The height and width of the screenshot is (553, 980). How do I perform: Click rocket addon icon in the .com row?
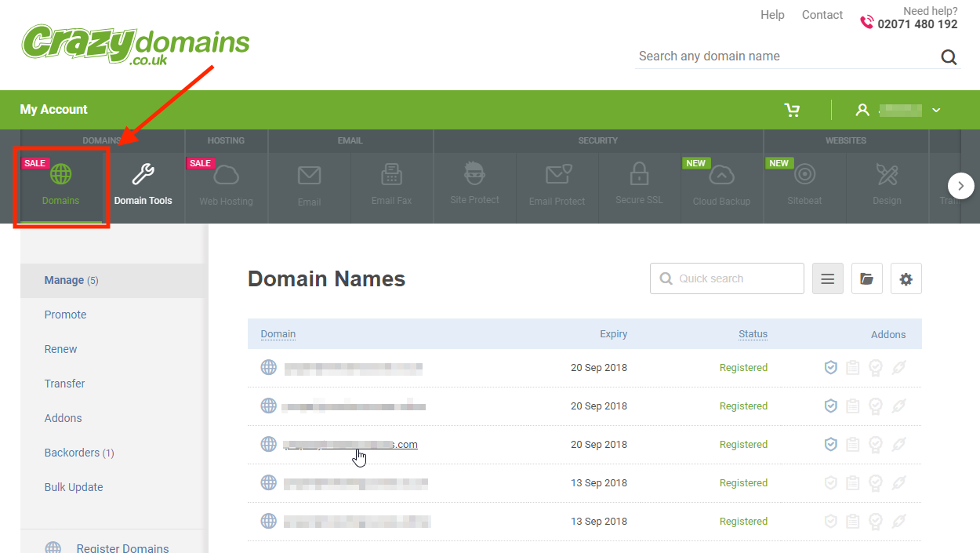tap(898, 445)
